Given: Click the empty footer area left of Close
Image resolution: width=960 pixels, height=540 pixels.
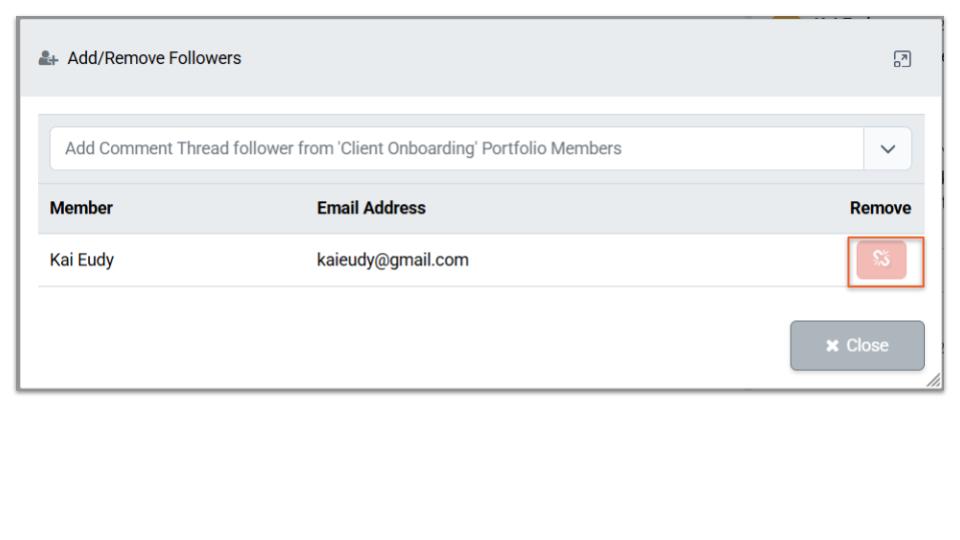Looking at the screenshot, I should point(400,346).
